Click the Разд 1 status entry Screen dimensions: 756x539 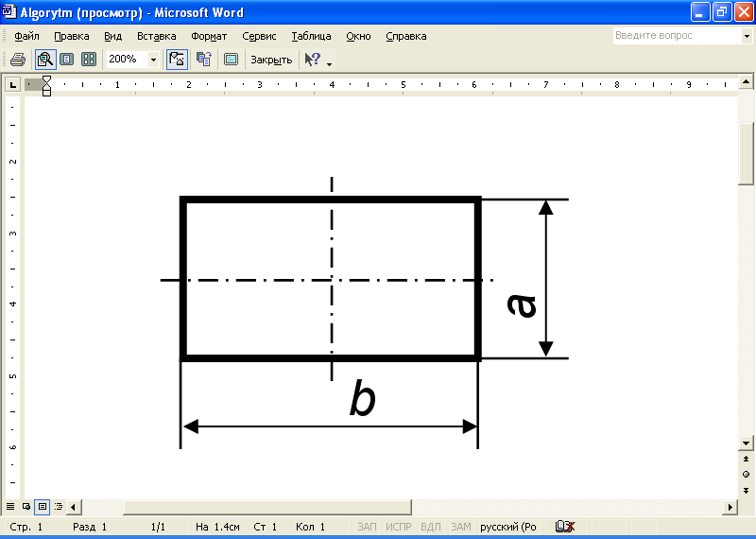pos(90,527)
